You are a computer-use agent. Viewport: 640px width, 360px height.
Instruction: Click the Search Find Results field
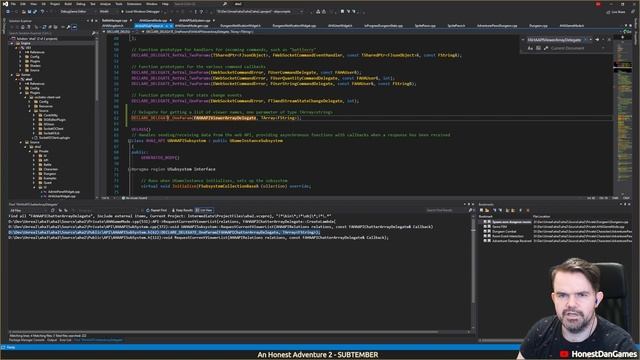click(x=447, y=211)
